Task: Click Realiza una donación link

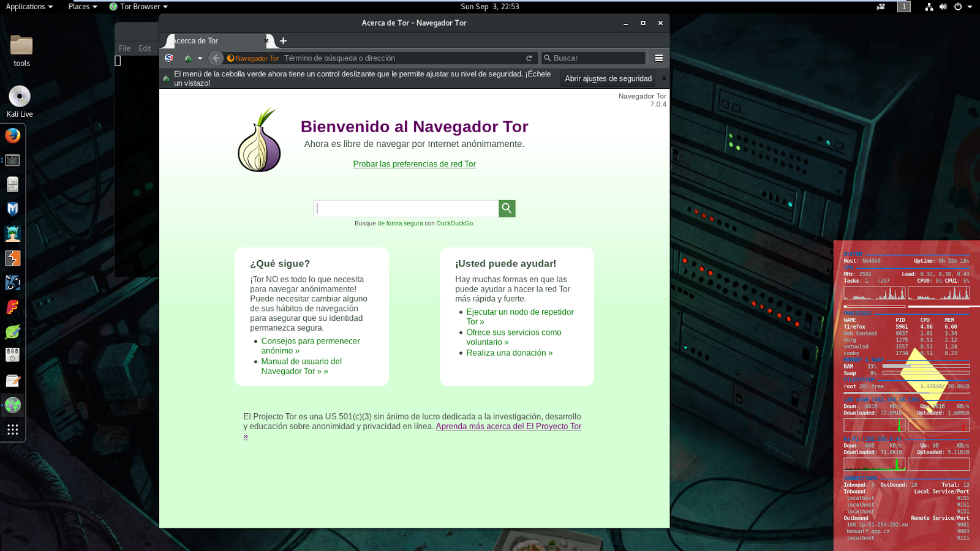Action: pos(509,353)
